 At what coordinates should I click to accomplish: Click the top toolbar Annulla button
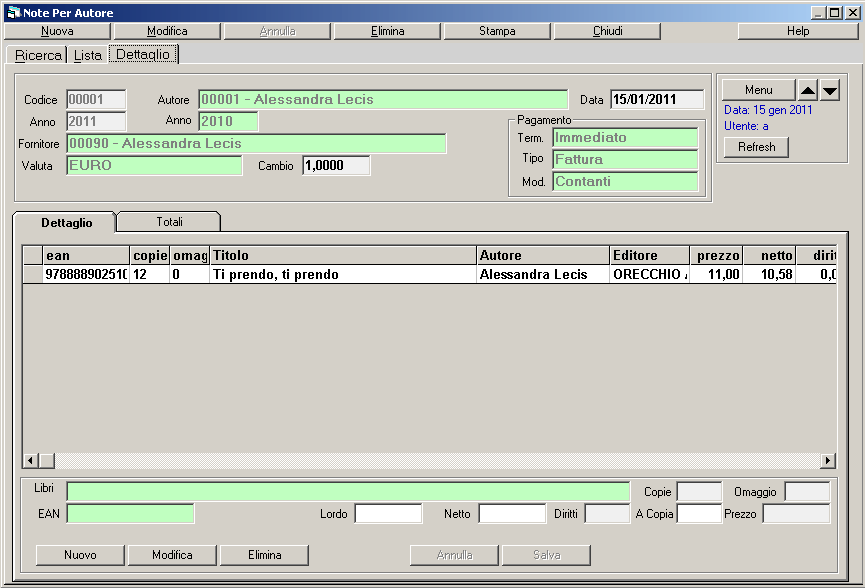coord(277,31)
